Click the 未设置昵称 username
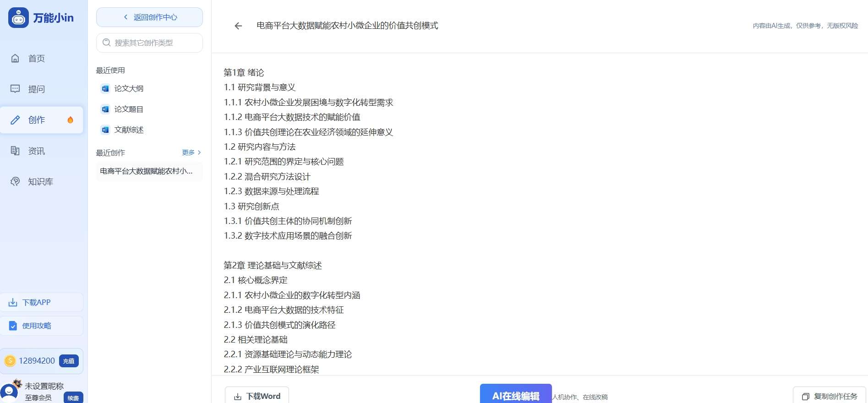868x403 pixels. tap(44, 386)
